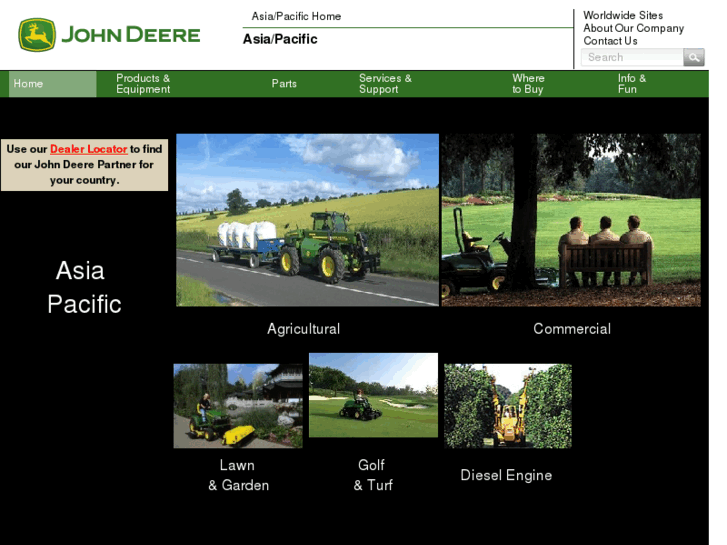The image size is (727, 545).
Task: Open the Info & Fun menu
Action: click(631, 84)
